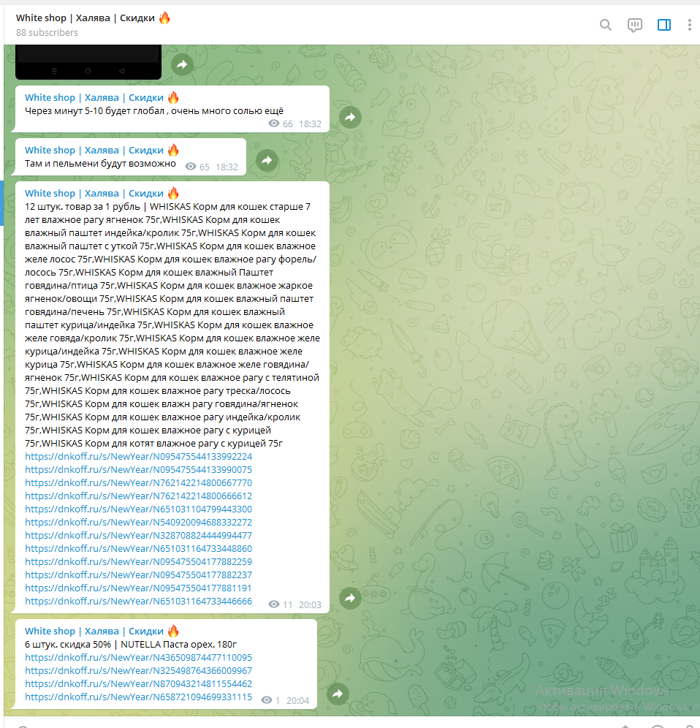Open channel info via header title

pyautogui.click(x=93, y=18)
